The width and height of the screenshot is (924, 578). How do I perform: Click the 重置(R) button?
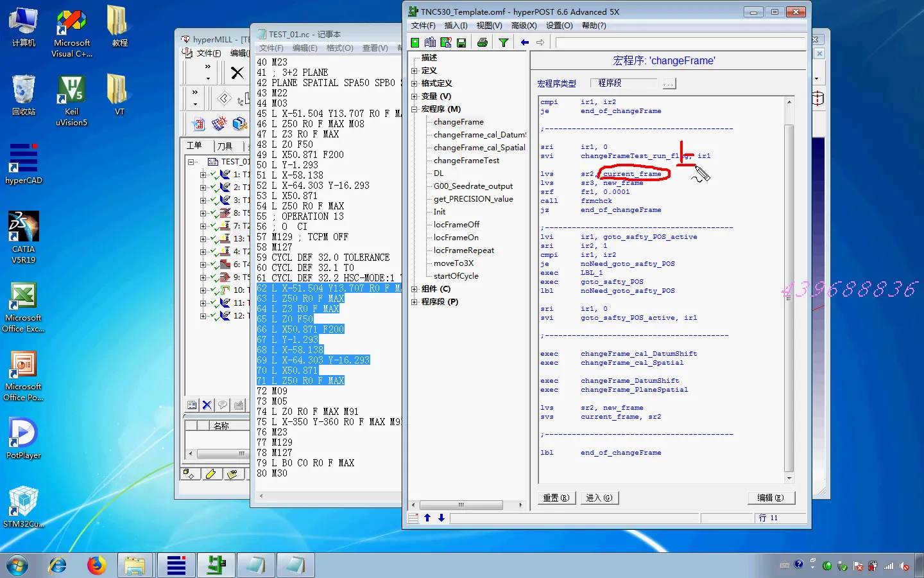point(556,498)
